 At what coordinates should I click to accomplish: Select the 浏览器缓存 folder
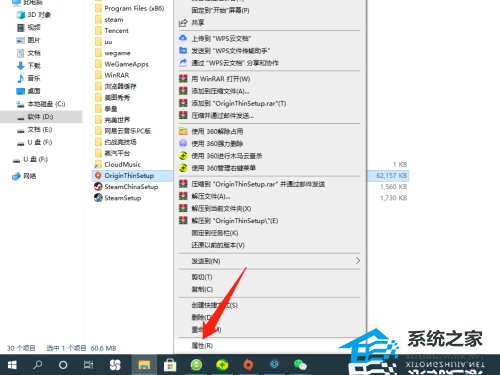116,86
